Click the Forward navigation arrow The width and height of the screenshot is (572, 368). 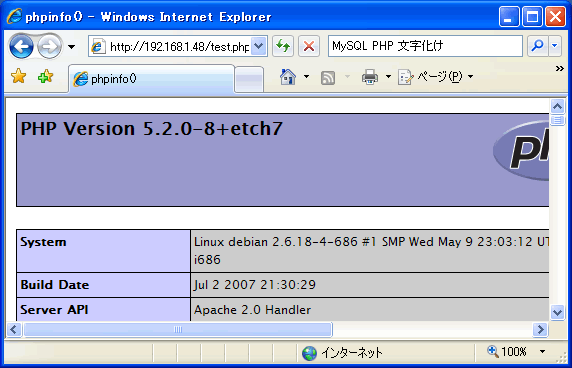coord(49,46)
